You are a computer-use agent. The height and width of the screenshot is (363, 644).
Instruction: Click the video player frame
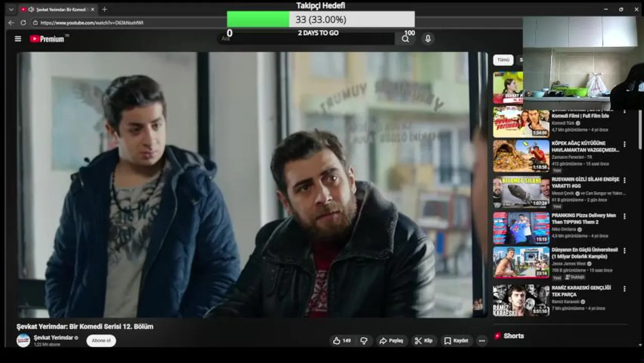tap(252, 185)
